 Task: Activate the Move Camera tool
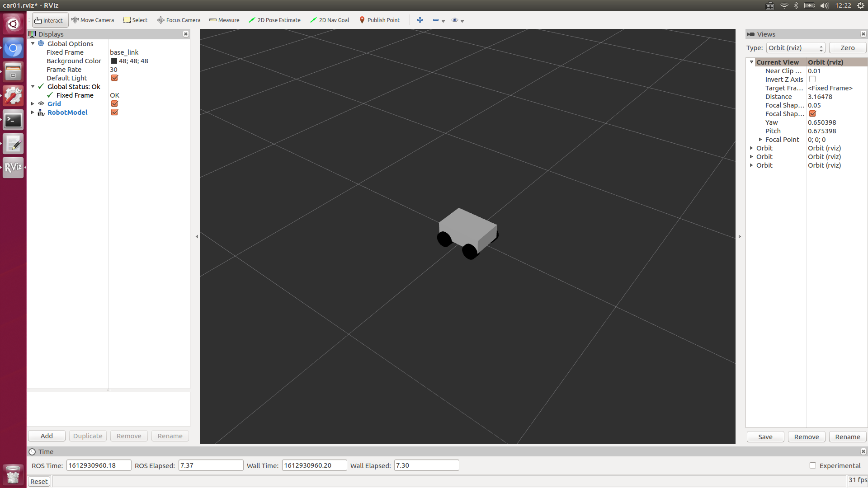point(93,20)
